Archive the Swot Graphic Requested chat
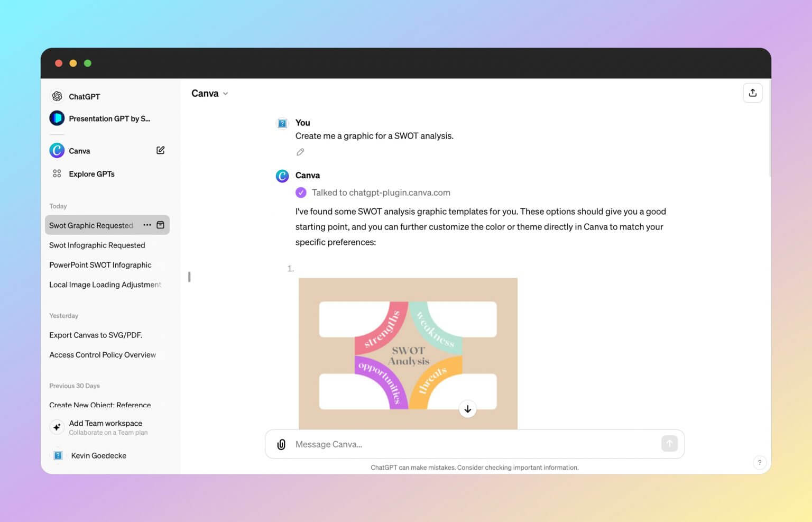The image size is (812, 522). (160, 225)
